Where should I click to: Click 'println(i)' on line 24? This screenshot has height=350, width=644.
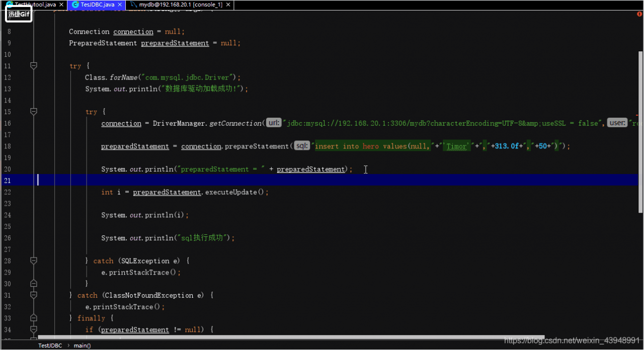click(165, 215)
